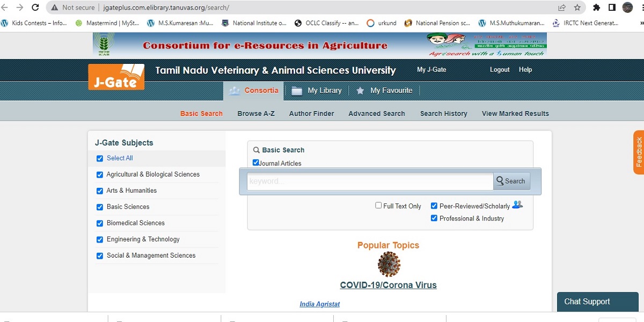The height and width of the screenshot is (322, 644).
Task: Bookmark this page with the star icon
Action: pos(577,8)
